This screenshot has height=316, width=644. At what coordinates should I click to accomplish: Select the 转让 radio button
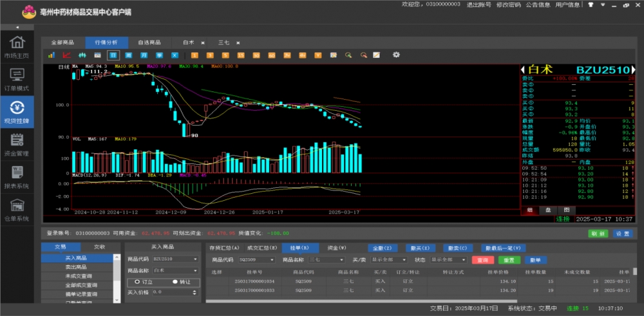coord(175,281)
